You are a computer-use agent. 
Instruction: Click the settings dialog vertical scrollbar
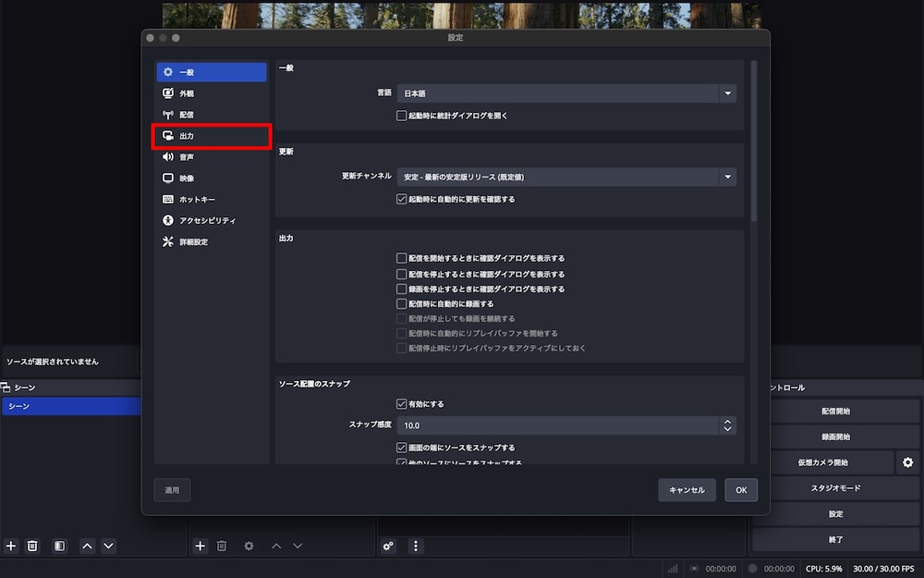[x=753, y=141]
